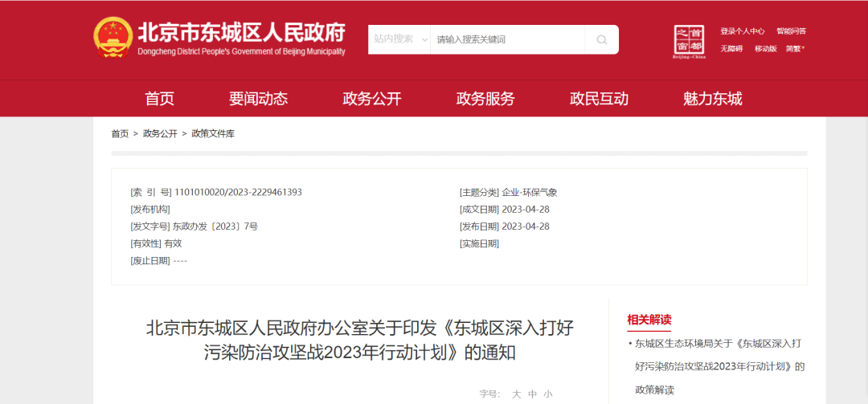Type in the 请输入搜索关键词 search field
The width and height of the screenshot is (868, 404).
point(506,39)
